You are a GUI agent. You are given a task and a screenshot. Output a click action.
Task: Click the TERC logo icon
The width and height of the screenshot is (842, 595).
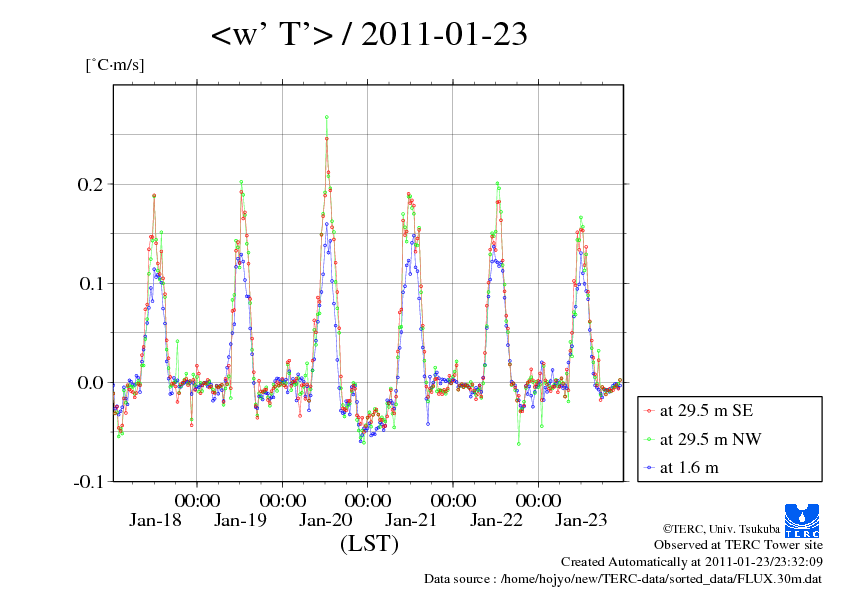click(x=802, y=520)
